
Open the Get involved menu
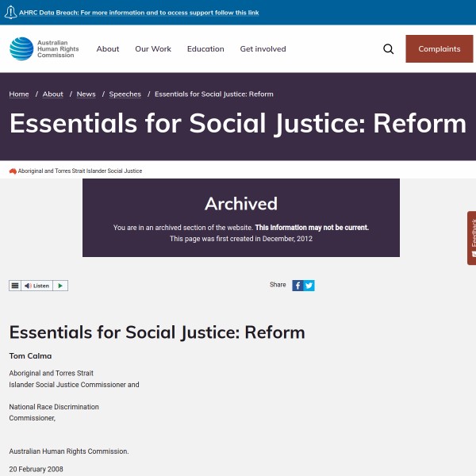pyautogui.click(x=263, y=49)
